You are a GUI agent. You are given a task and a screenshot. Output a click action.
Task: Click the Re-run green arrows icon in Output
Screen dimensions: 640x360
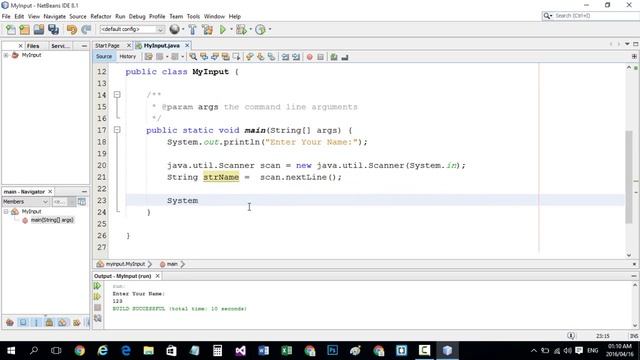point(97,286)
